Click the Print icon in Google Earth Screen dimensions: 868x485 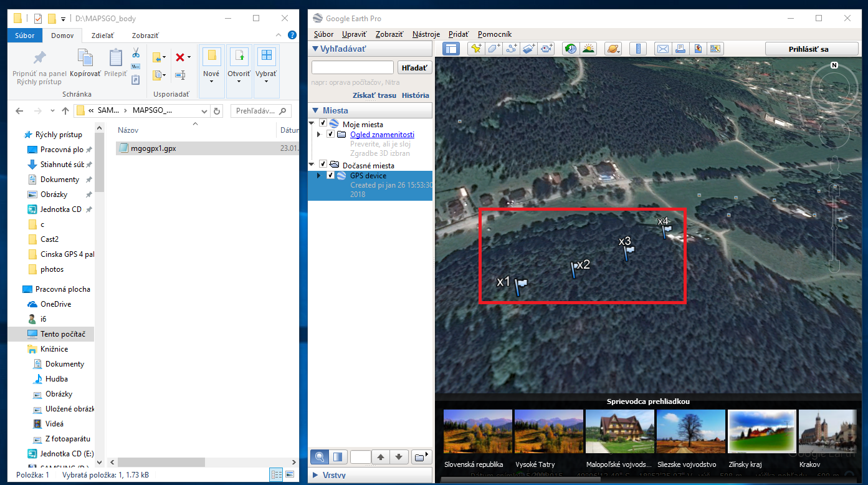pyautogui.click(x=680, y=49)
